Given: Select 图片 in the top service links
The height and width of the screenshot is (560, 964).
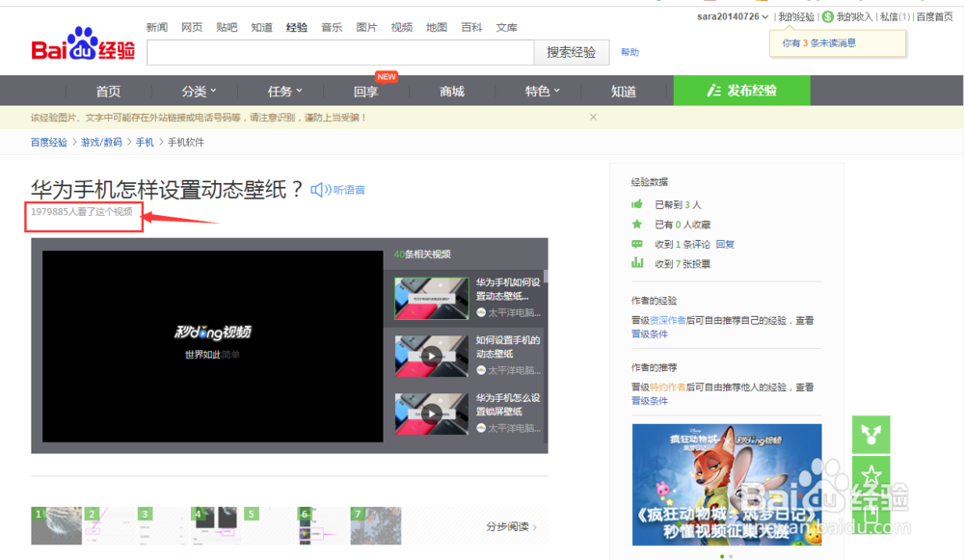Looking at the screenshot, I should click(x=366, y=27).
